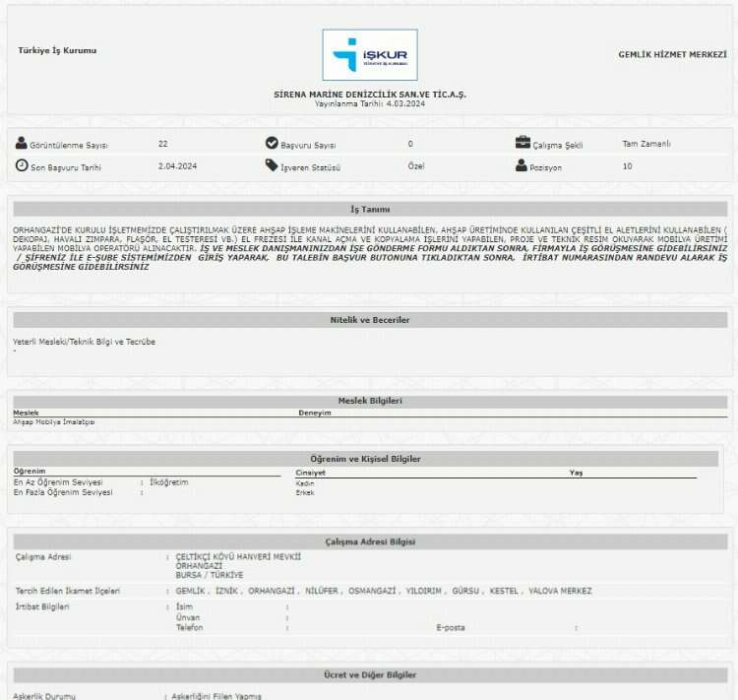Click the Türkiye İş Kurumu title

click(x=57, y=50)
